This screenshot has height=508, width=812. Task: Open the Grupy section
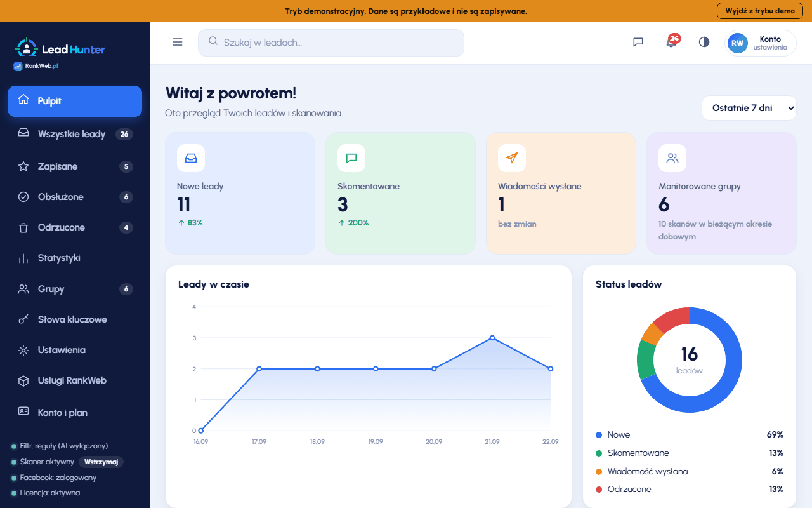(x=75, y=289)
